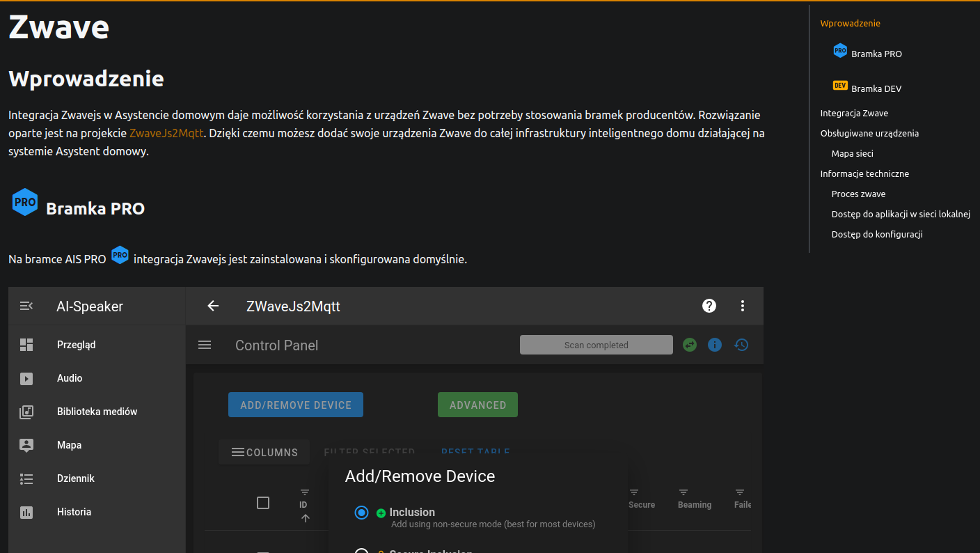This screenshot has width=980, height=553.
Task: Click the ADD/REMOVE DEVICE button
Action: (296, 405)
